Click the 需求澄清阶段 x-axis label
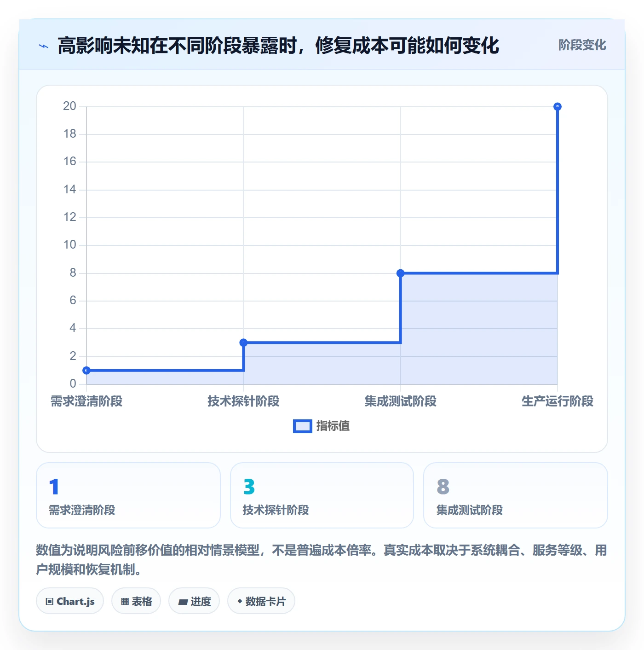The height and width of the screenshot is (650, 644). point(86,401)
